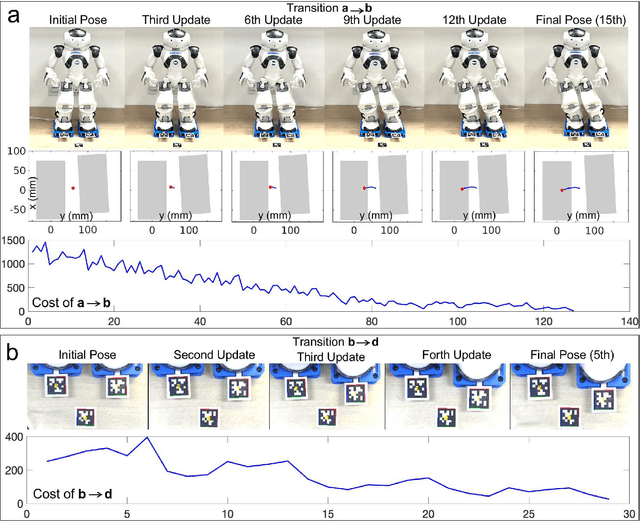This screenshot has width=640, height=521.
Task: Click the cost a→b curve peak near 1500
Action: point(45,242)
